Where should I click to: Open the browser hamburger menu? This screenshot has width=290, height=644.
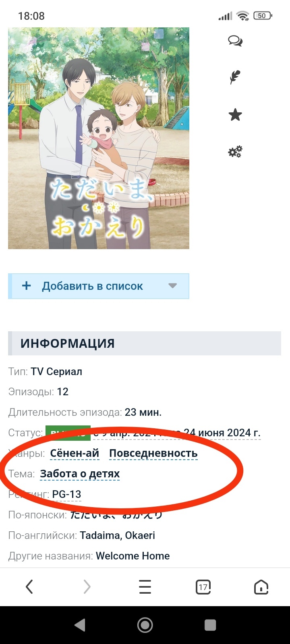(145, 587)
